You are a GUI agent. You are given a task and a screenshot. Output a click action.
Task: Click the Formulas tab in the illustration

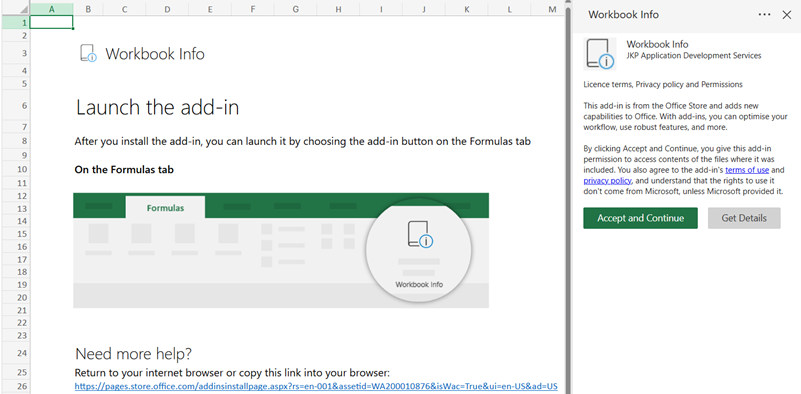[x=166, y=208]
